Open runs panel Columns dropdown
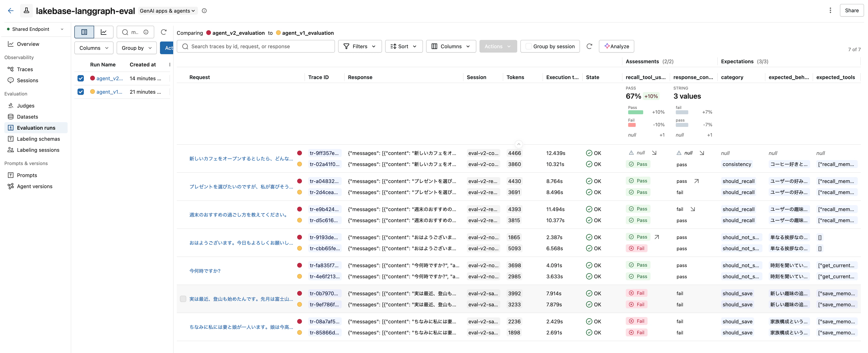This screenshot has width=868, height=353. [x=94, y=48]
